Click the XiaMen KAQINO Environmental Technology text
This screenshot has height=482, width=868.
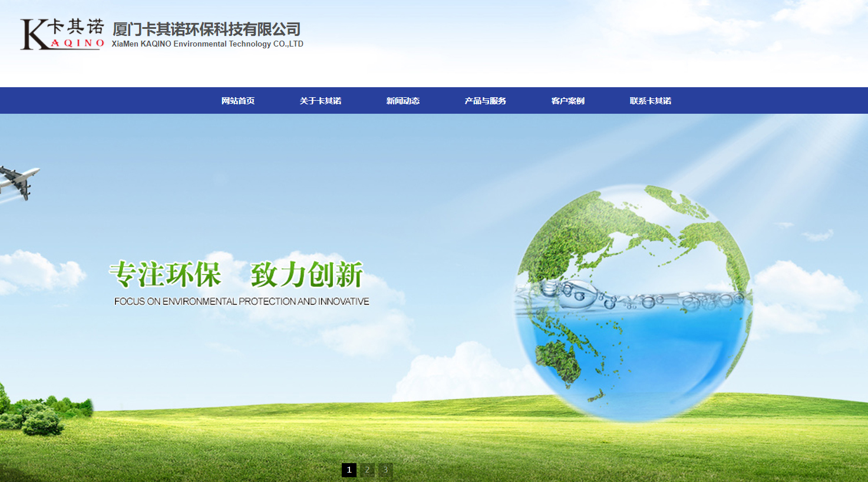click(207, 44)
